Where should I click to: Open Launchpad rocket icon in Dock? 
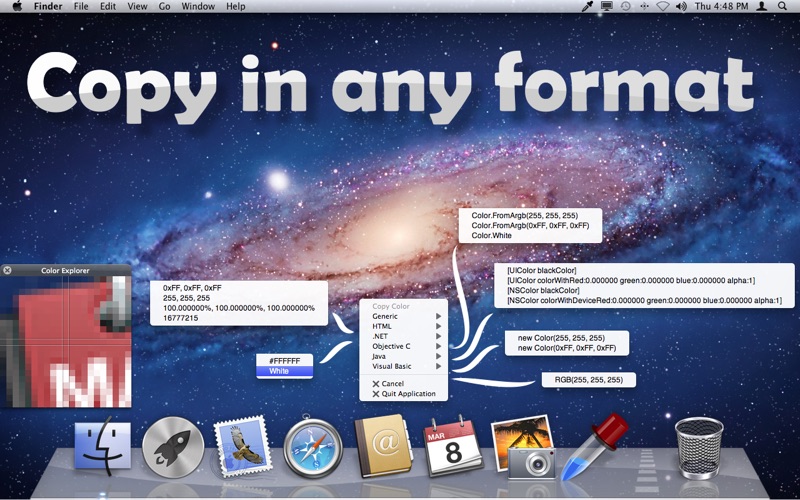[172, 447]
